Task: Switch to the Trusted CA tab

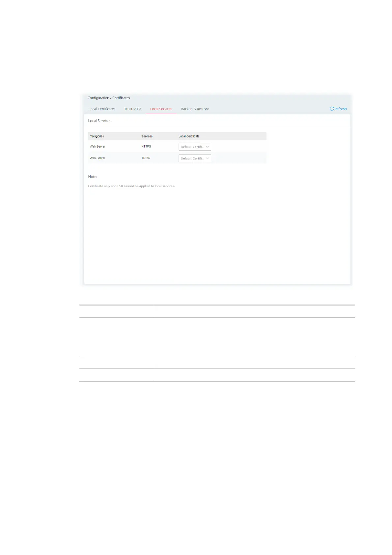Action: pyautogui.click(x=133, y=109)
